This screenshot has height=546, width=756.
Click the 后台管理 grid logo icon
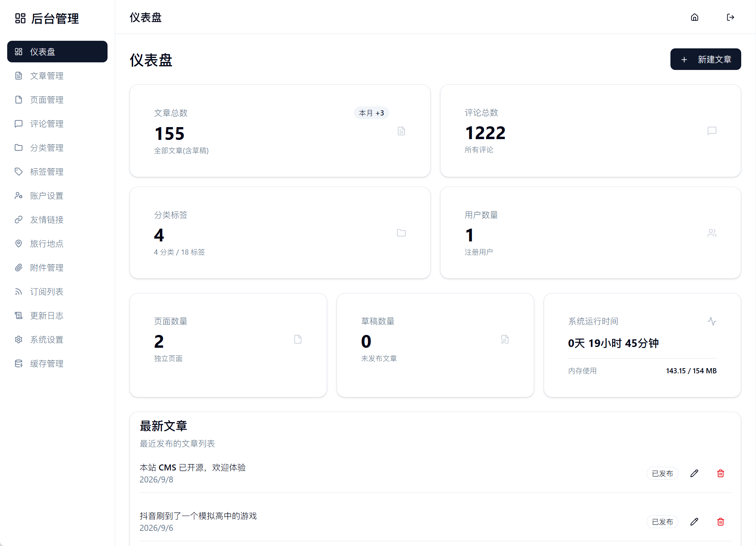point(20,18)
